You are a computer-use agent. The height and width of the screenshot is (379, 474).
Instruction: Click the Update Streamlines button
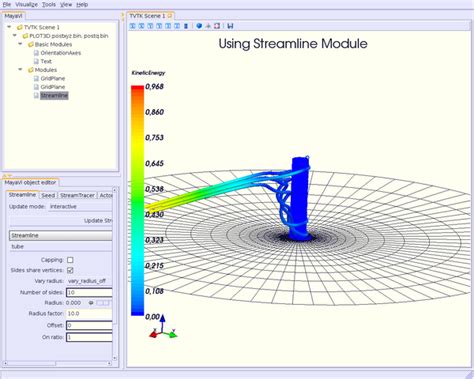pos(61,221)
